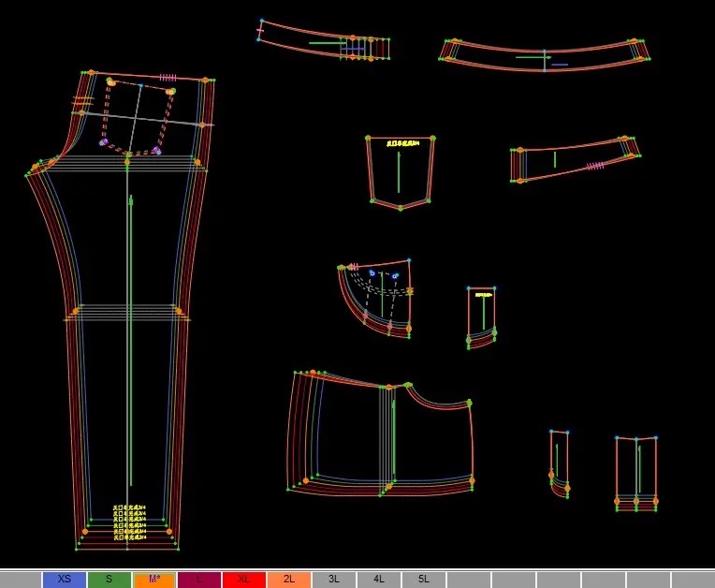This screenshot has height=588, width=715.
Task: Click the gray 4L size button
Action: pyautogui.click(x=378, y=580)
